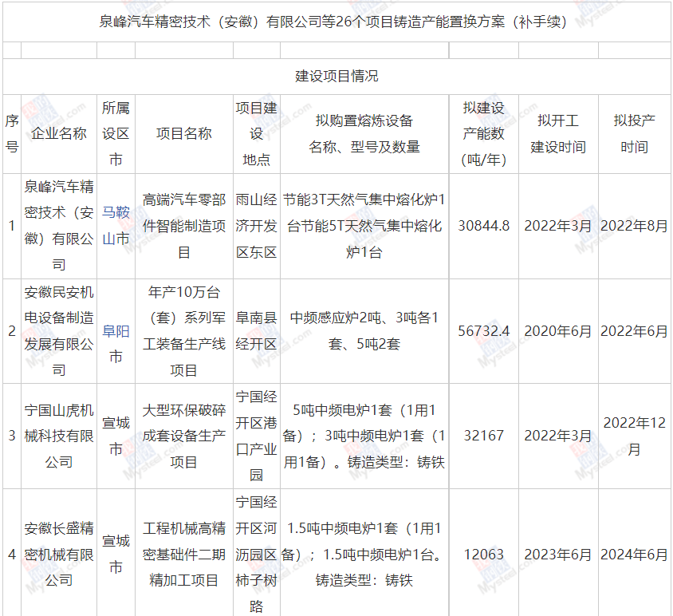Select capacity value 12063
Viewport: 673px width, 616px height.
(x=484, y=555)
